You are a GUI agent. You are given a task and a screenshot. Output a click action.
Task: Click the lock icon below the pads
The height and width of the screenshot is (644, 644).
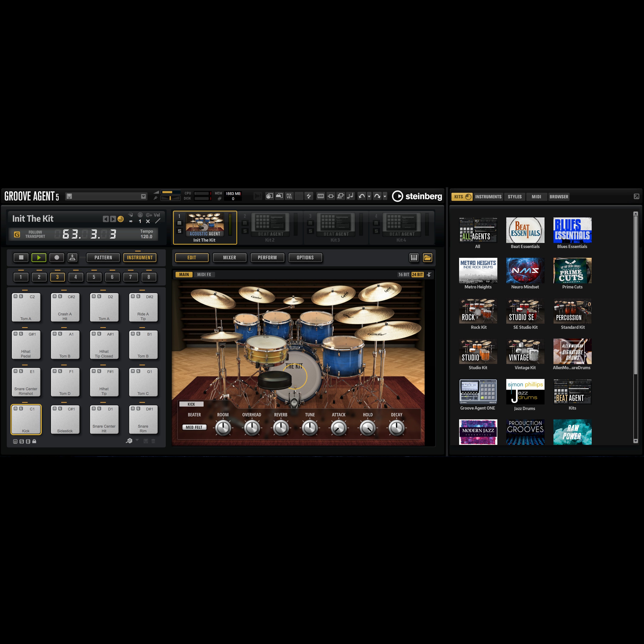pyautogui.click(x=34, y=441)
